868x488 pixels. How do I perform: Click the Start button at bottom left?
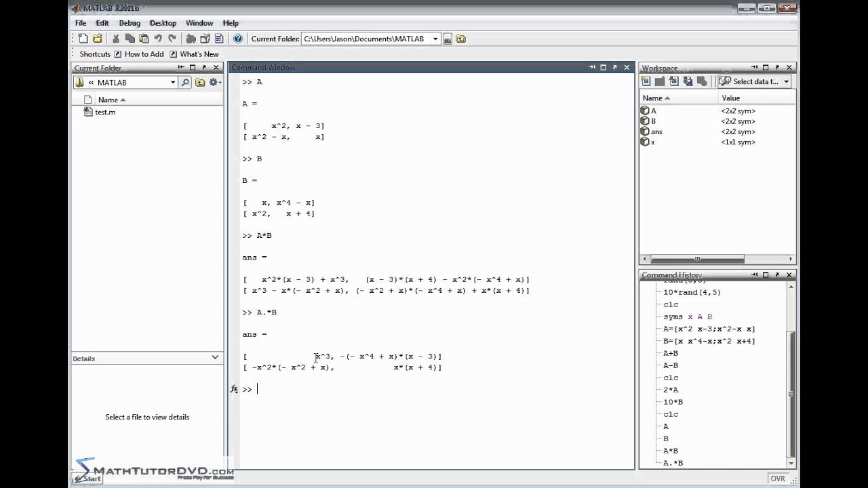tap(89, 479)
